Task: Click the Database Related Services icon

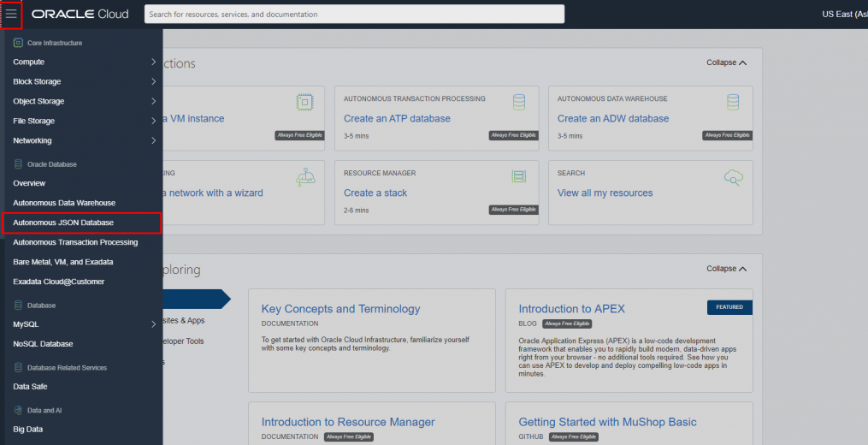Action: point(18,367)
